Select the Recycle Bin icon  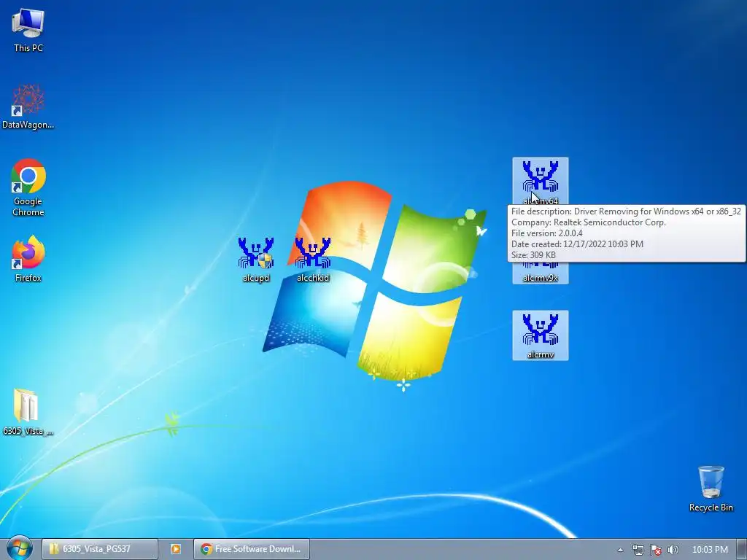tap(711, 489)
